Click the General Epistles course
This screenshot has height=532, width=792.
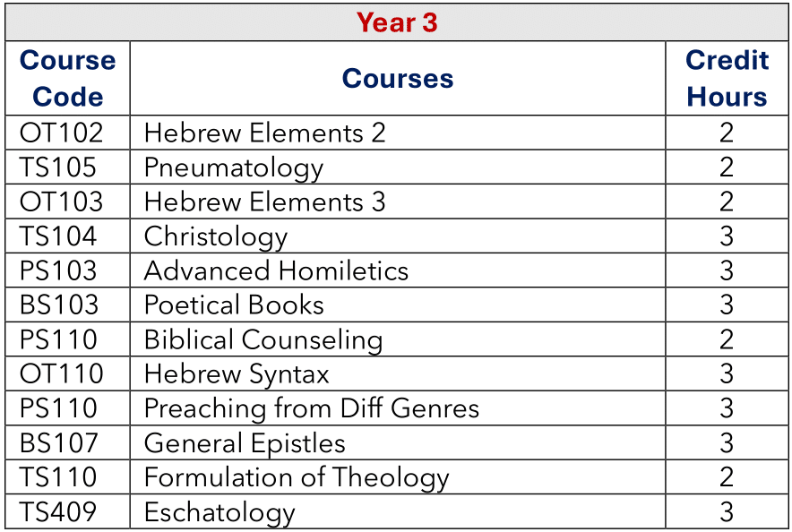point(245,443)
